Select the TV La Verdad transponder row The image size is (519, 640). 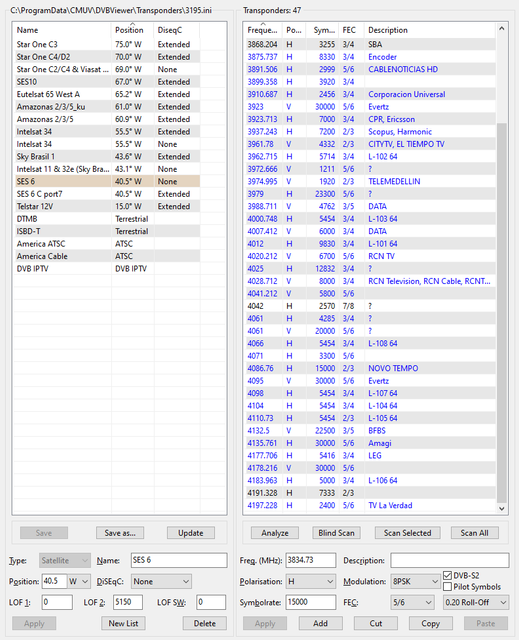pyautogui.click(x=370, y=505)
